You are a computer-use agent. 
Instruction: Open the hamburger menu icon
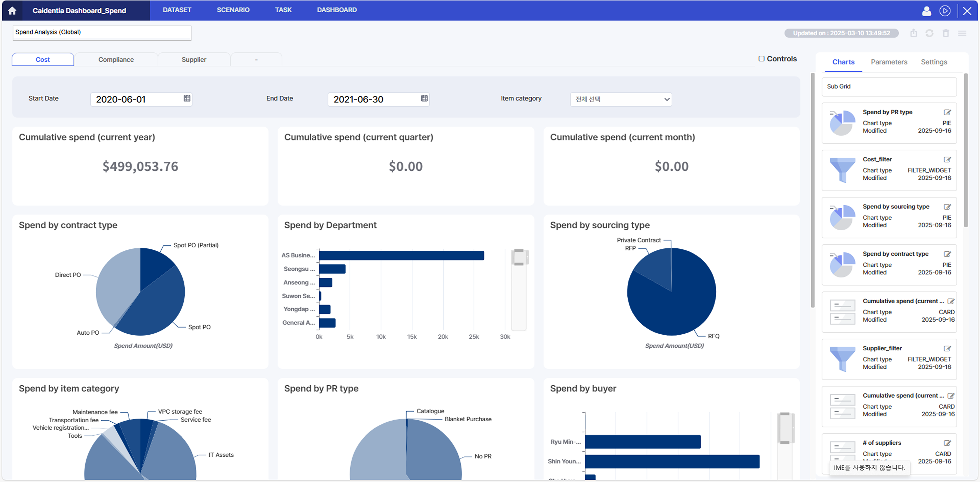962,33
